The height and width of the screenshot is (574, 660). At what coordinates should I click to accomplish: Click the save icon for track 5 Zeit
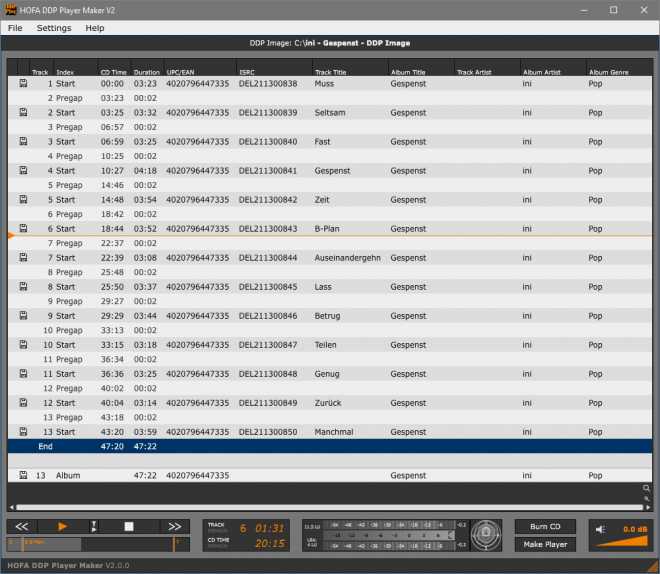point(23,199)
